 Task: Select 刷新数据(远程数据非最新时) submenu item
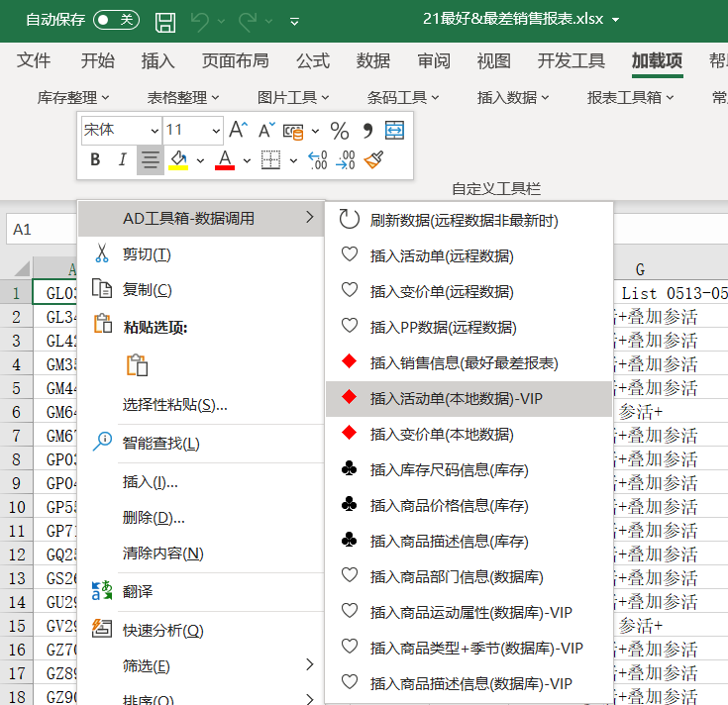coord(468,221)
